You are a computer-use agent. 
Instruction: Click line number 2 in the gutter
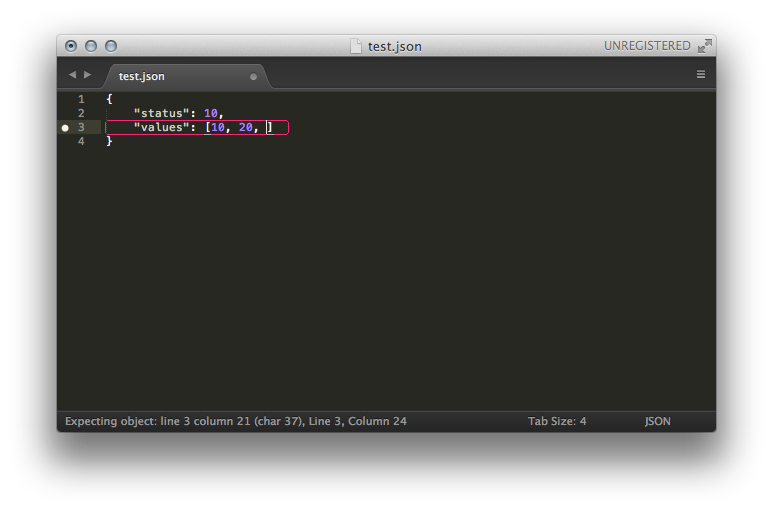coord(81,113)
